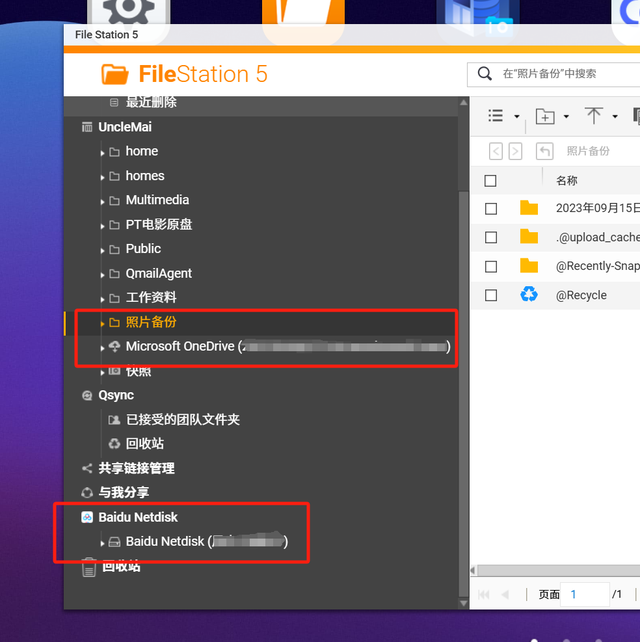This screenshot has height=642, width=640.
Task: Open upload dropdown arrow
Action: [615, 117]
